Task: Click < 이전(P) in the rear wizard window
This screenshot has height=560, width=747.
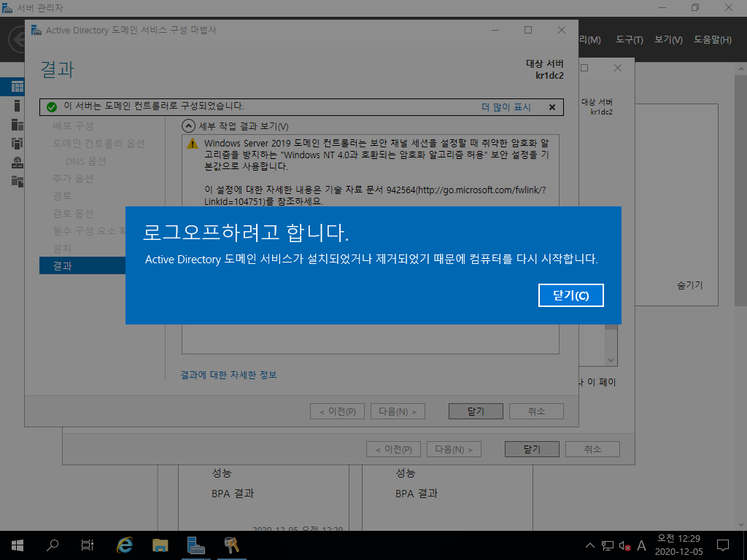Action: point(393,449)
